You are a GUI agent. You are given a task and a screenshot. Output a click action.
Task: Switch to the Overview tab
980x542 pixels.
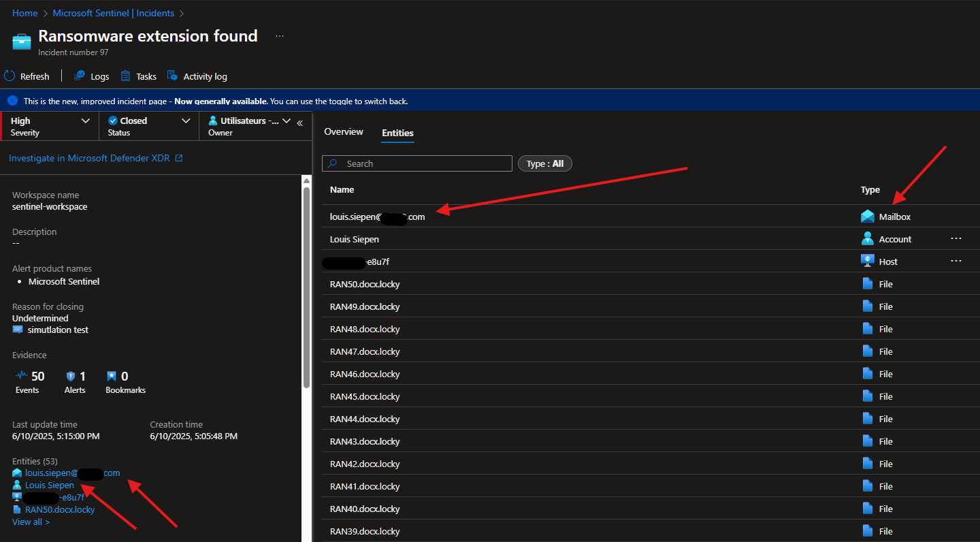(x=344, y=131)
